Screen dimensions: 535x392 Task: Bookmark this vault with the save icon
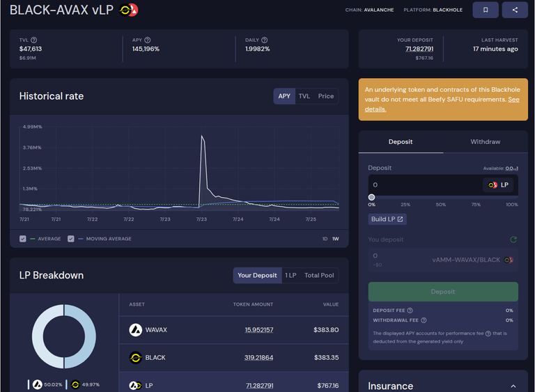tap(485, 10)
